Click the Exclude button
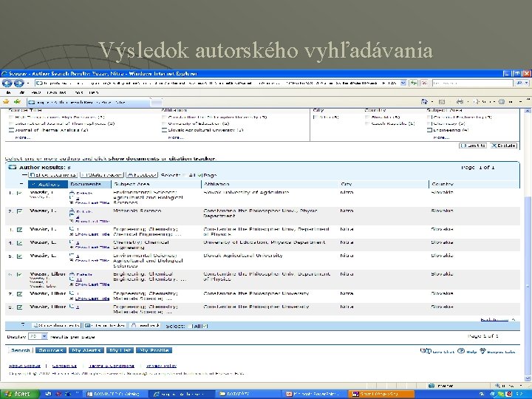 coord(504,146)
